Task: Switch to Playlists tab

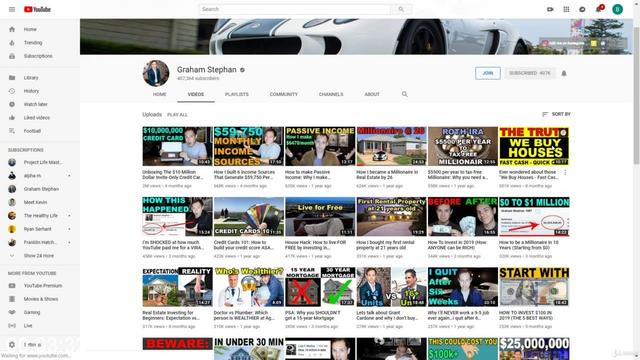Action: (237, 94)
